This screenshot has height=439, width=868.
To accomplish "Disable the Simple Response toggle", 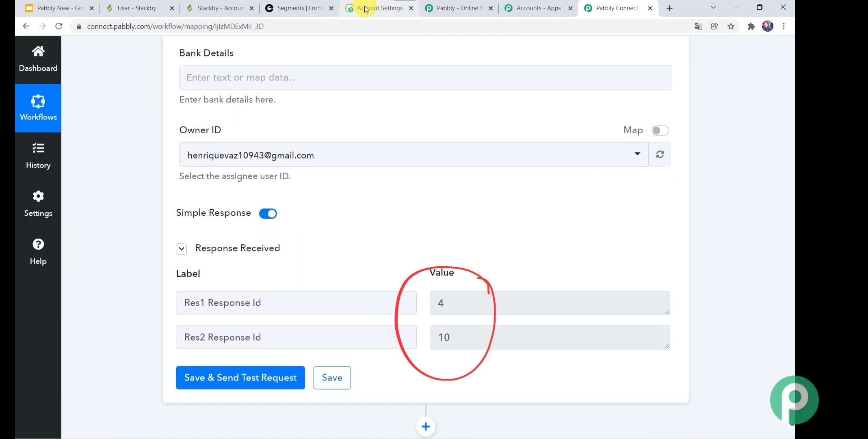I will [268, 213].
